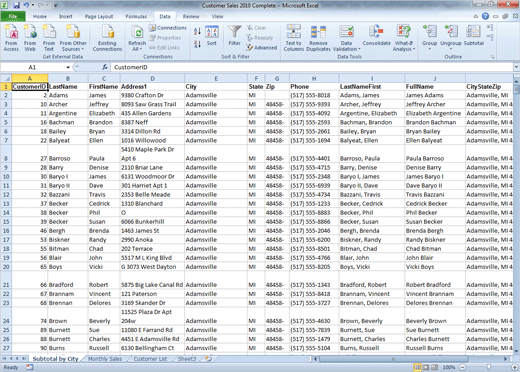Click the 100% zoom level

[449, 367]
